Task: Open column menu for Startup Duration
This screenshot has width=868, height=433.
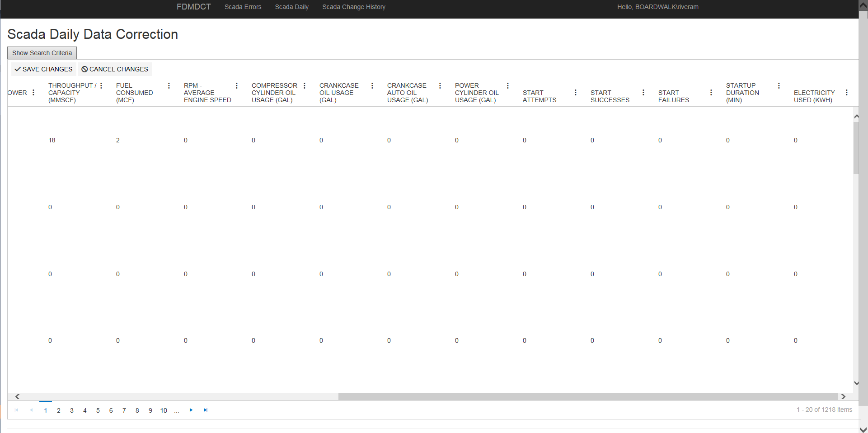Action: coord(779,85)
